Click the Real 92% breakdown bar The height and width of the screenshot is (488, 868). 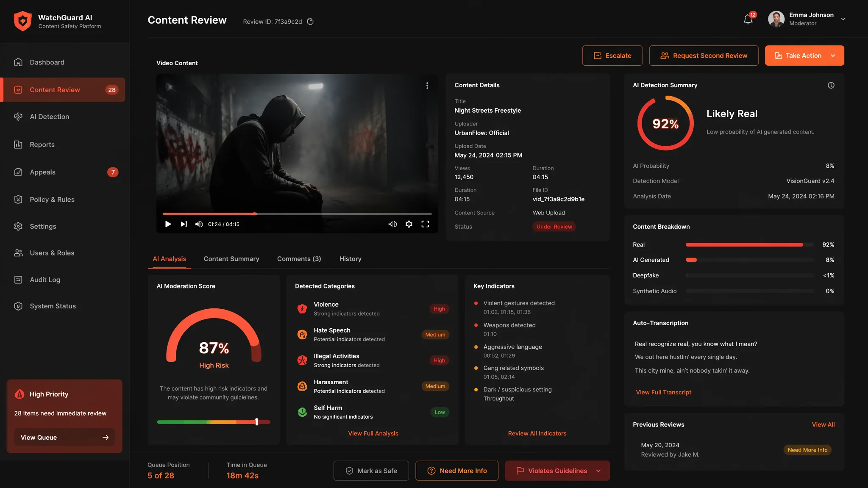pyautogui.click(x=750, y=245)
